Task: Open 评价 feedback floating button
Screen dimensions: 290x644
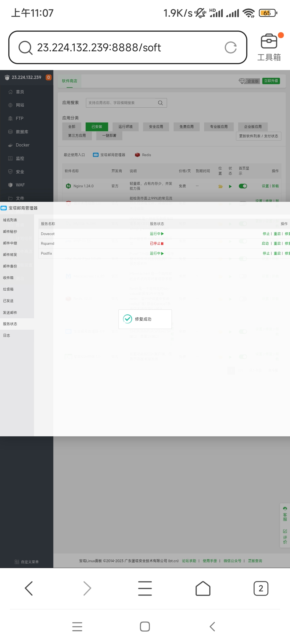Action: click(x=285, y=536)
